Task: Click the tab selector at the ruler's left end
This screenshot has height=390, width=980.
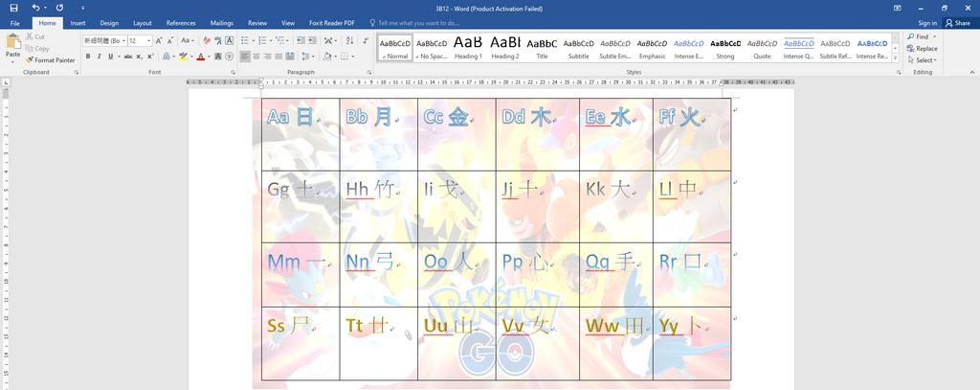Action: point(6,82)
